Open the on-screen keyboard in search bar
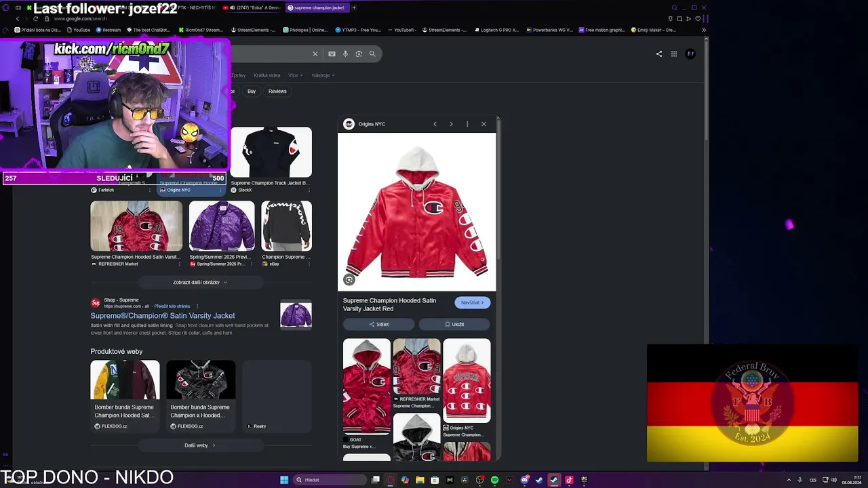Viewport: 868px width, 488px height. (332, 54)
